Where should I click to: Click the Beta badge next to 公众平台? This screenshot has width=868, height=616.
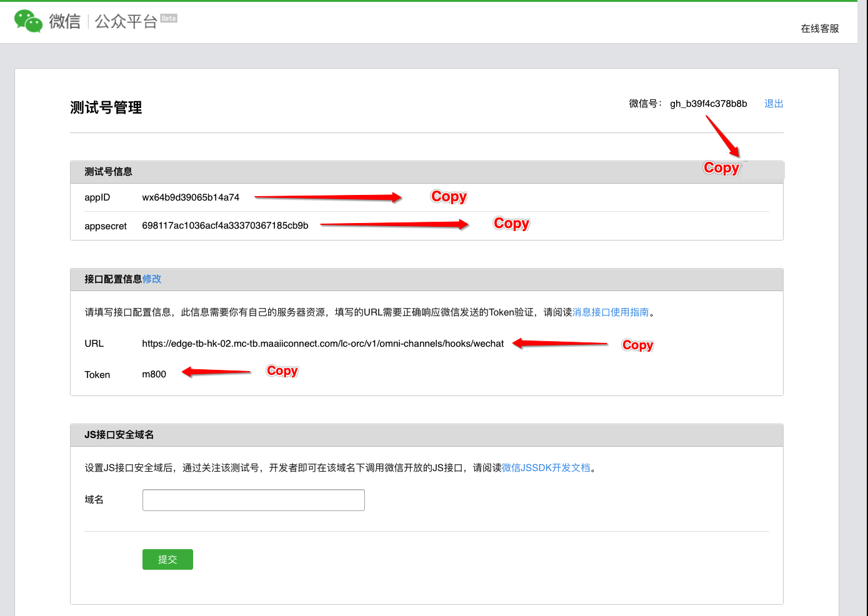(169, 18)
